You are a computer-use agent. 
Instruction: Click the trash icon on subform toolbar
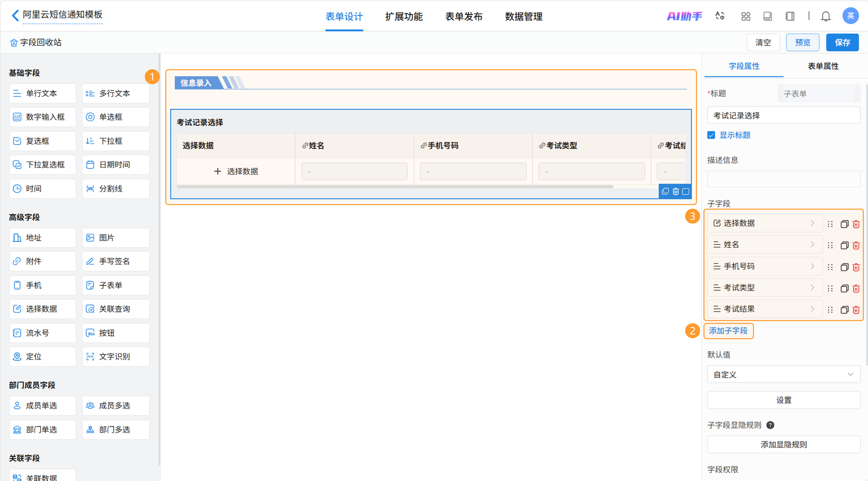pos(676,191)
